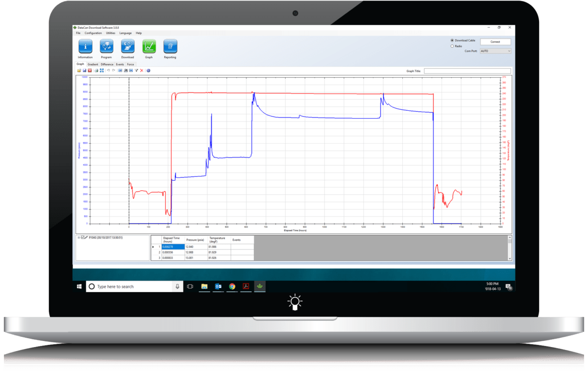This screenshot has width=588, height=371.
Task: Select the Radio connection option
Action: pos(452,46)
